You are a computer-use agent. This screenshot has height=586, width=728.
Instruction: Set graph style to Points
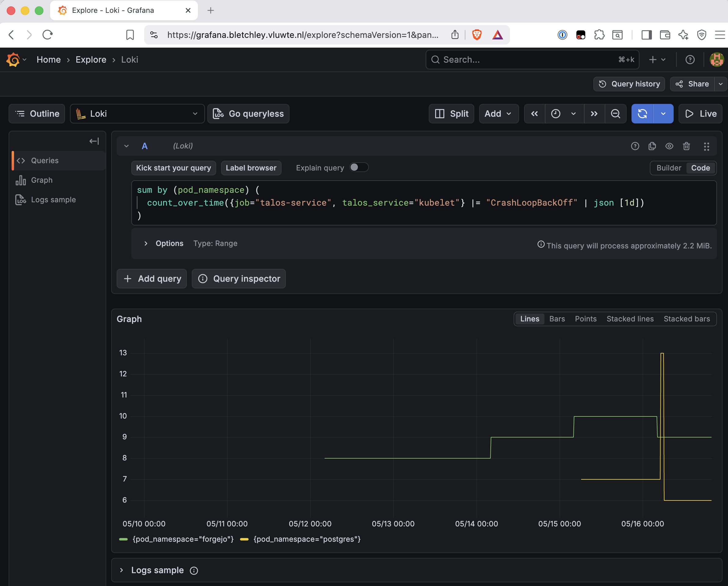585,319
